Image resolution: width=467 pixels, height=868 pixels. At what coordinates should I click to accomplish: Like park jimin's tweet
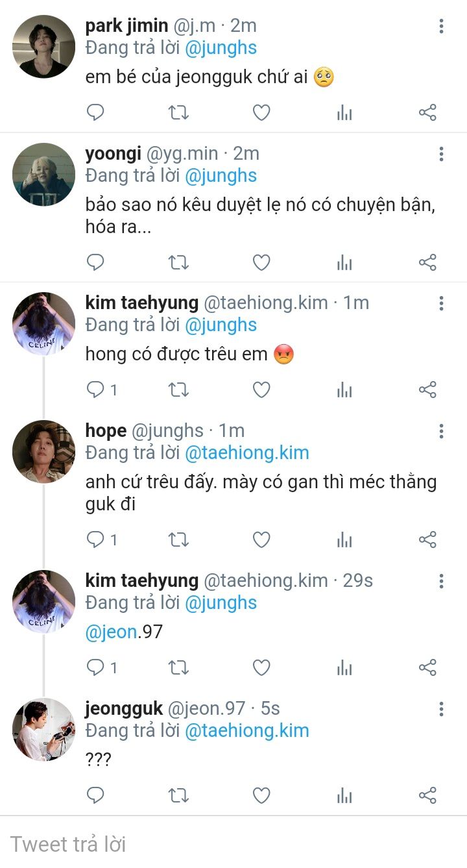point(261,113)
